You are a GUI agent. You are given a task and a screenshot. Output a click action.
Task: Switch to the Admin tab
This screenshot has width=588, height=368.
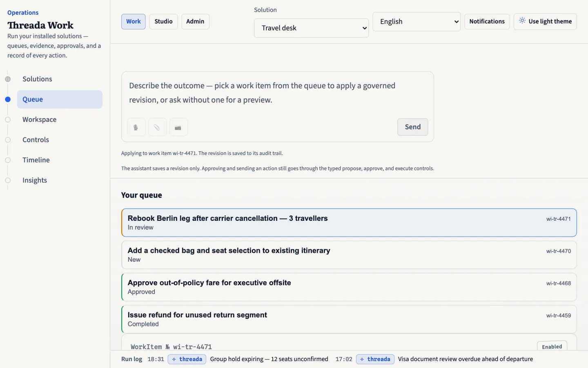pos(195,21)
